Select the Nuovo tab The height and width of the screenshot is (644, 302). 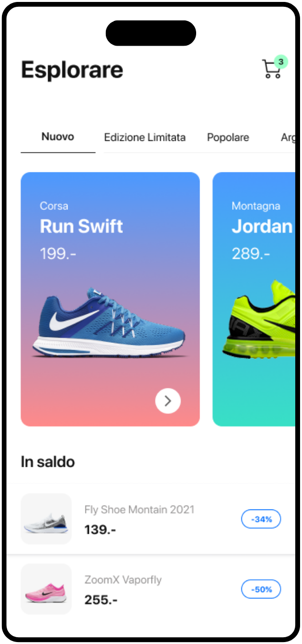click(58, 137)
